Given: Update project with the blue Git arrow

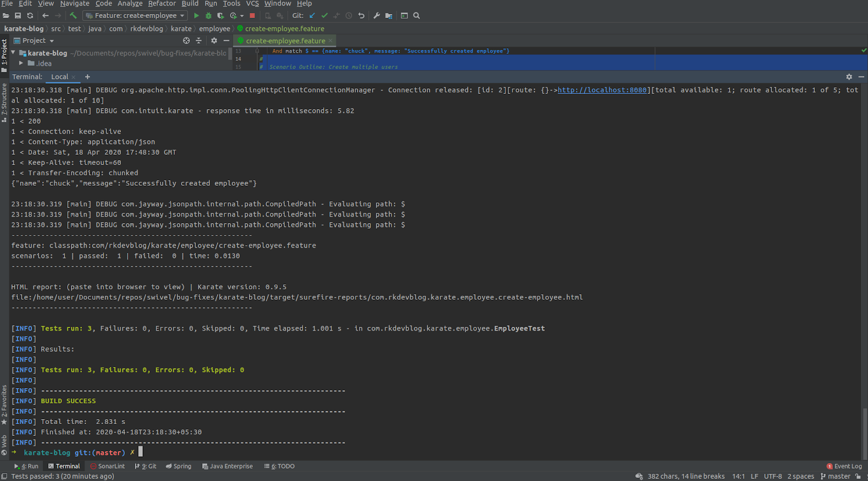Looking at the screenshot, I should pyautogui.click(x=312, y=16).
